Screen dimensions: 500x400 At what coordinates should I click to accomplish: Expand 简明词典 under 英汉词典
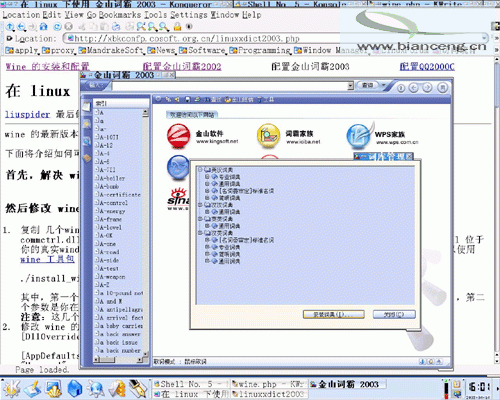[207, 198]
